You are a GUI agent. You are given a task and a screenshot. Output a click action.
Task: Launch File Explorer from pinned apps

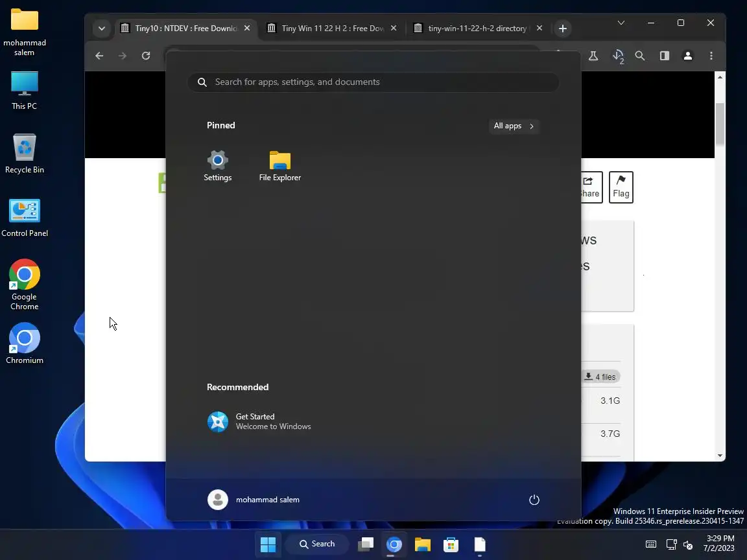click(279, 166)
